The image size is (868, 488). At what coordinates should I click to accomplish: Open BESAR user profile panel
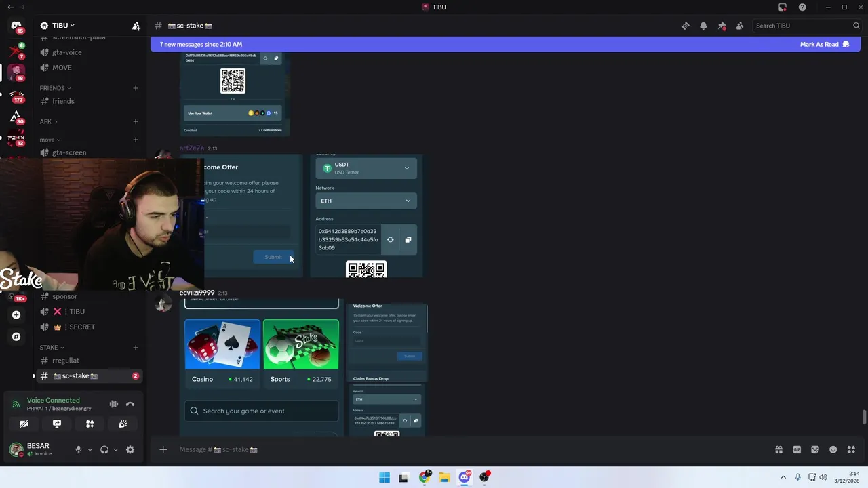pos(38,449)
